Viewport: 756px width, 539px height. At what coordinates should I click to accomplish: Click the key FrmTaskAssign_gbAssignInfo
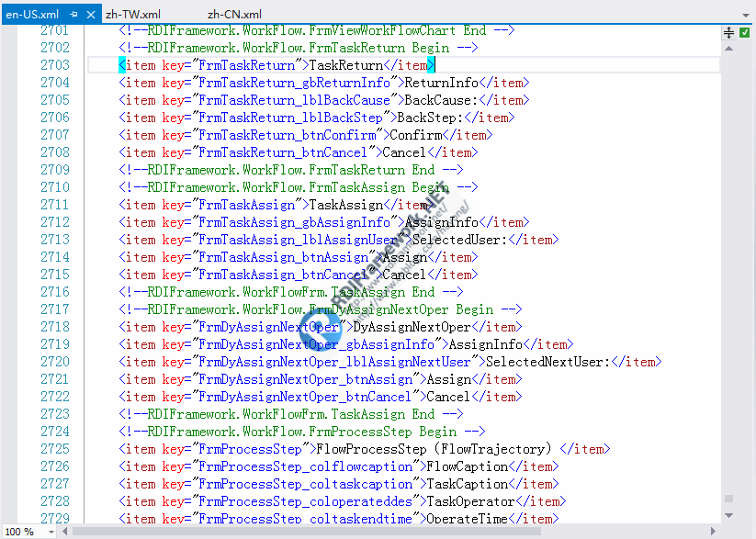[294, 223]
